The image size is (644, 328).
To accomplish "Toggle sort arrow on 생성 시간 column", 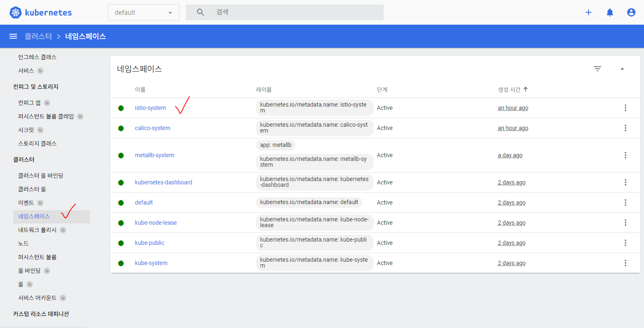I will (526, 89).
